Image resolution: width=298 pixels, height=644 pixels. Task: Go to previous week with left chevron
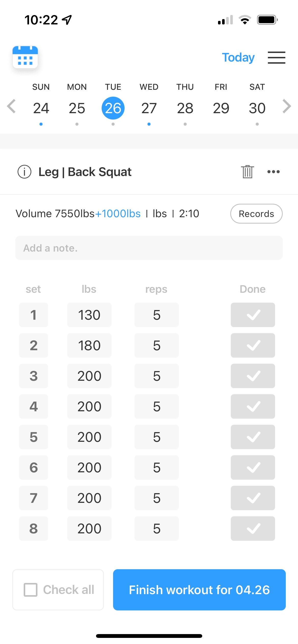[x=11, y=106]
